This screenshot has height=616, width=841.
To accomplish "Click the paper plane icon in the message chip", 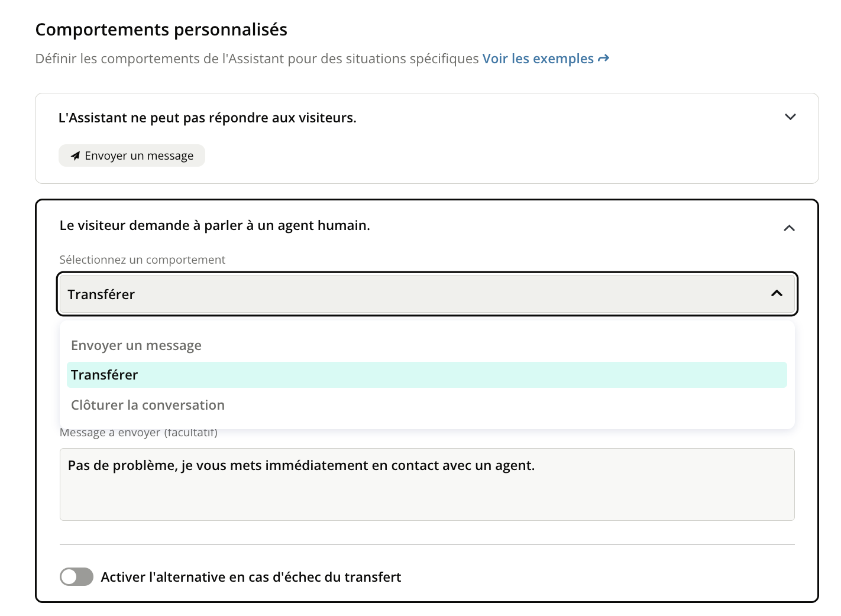I will 75,156.
